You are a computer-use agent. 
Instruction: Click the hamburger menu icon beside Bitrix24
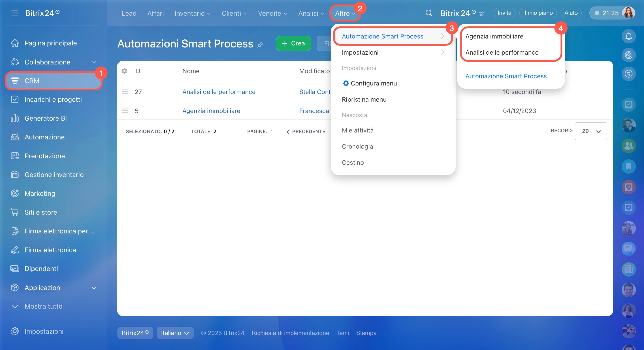pos(15,13)
